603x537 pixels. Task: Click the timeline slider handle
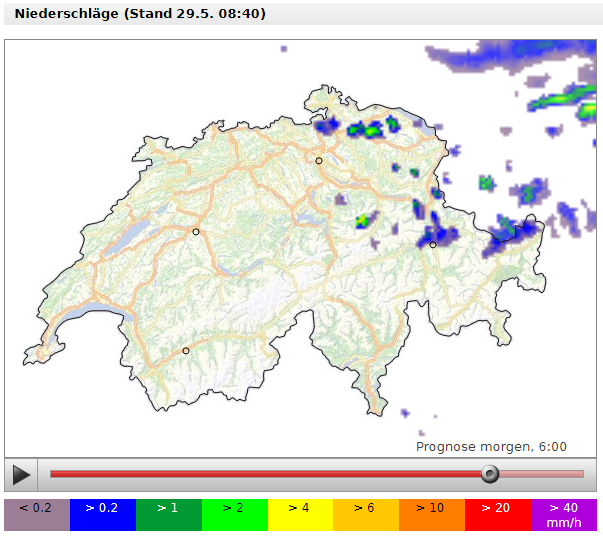tap(489, 474)
